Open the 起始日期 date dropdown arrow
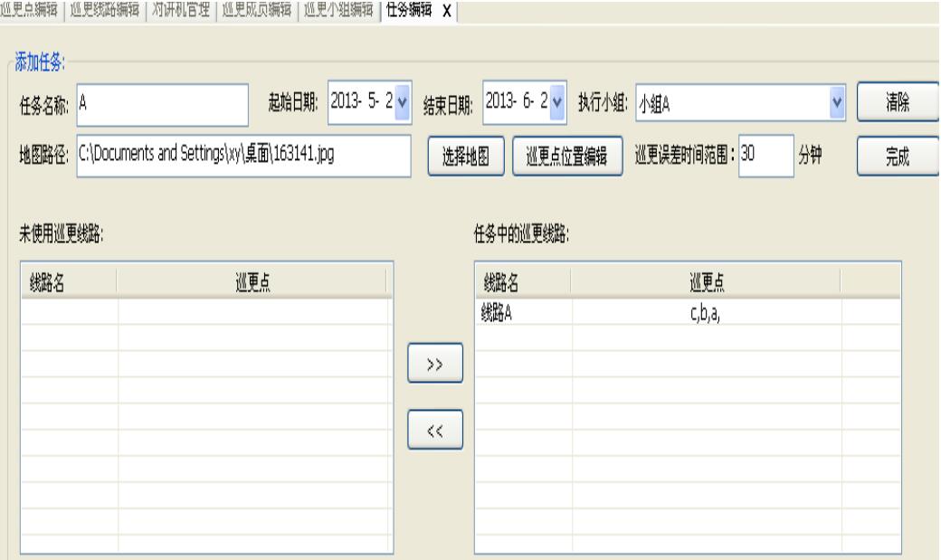This screenshot has width=941, height=560. 402,102
